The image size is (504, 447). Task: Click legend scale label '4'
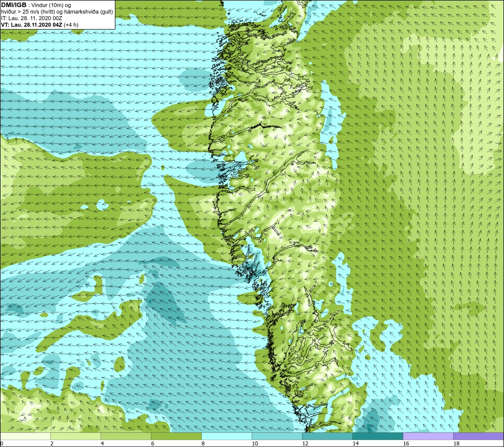[x=102, y=444]
